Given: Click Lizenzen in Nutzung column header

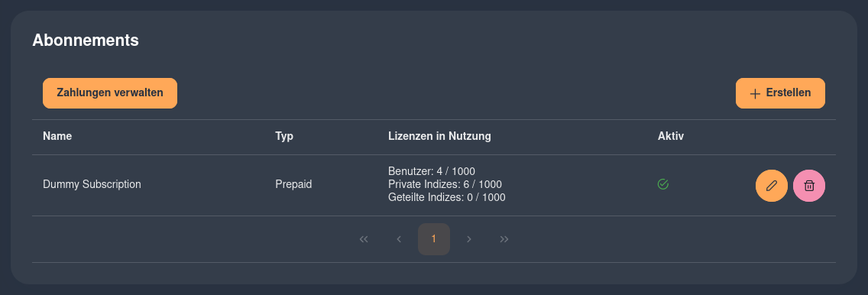Looking at the screenshot, I should click(x=439, y=136).
